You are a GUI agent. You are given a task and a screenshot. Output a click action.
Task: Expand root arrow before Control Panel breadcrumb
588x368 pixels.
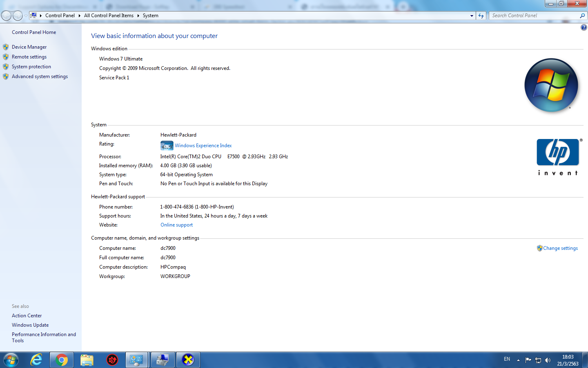point(41,16)
